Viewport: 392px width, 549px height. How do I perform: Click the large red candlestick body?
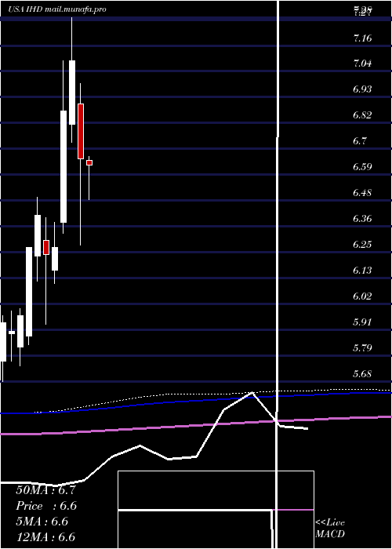(81, 131)
